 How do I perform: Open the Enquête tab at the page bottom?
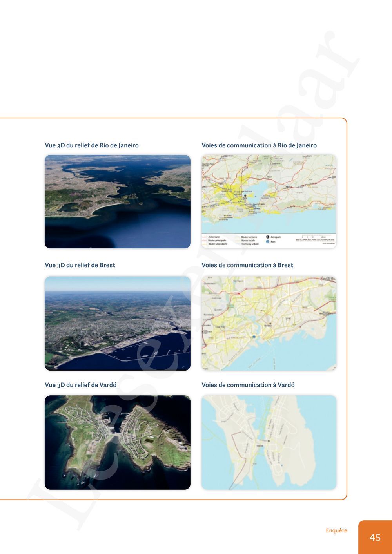336,530
